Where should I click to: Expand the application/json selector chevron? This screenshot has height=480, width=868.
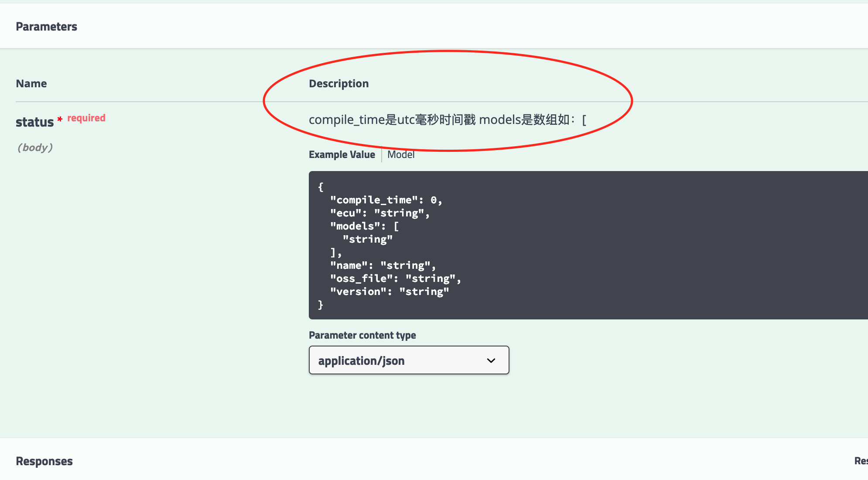(x=490, y=360)
